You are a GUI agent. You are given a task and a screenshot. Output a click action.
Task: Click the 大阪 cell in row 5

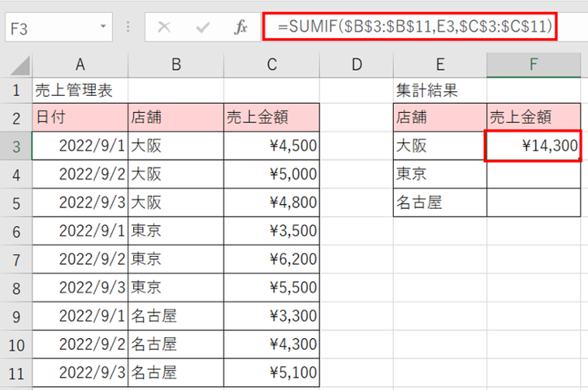click(176, 203)
